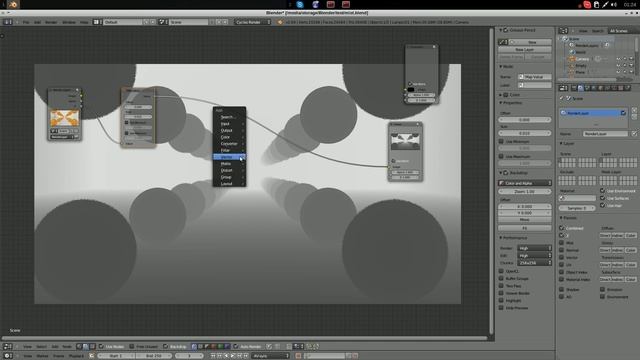Show the green channel backdrop icon

(x=220, y=347)
